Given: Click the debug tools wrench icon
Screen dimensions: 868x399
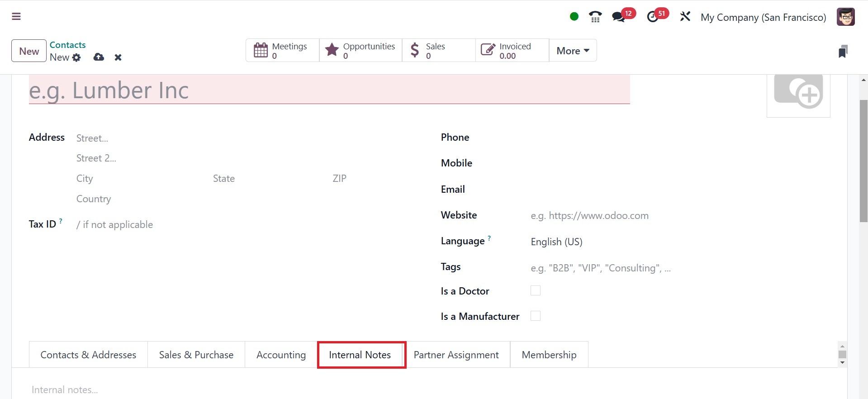Looking at the screenshot, I should coord(685,17).
